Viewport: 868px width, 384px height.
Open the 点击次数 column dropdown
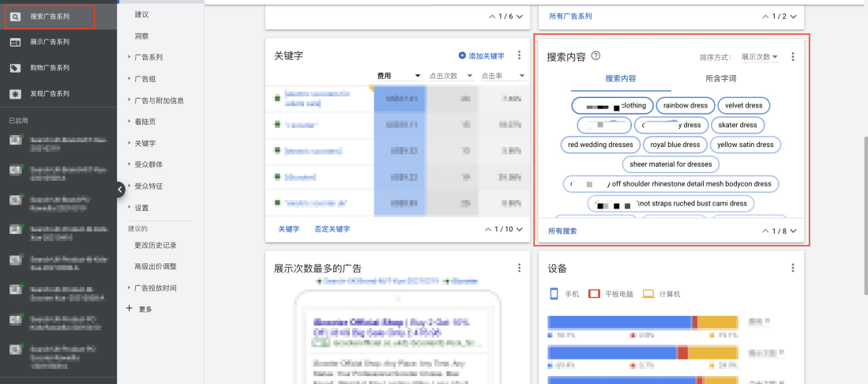click(451, 76)
